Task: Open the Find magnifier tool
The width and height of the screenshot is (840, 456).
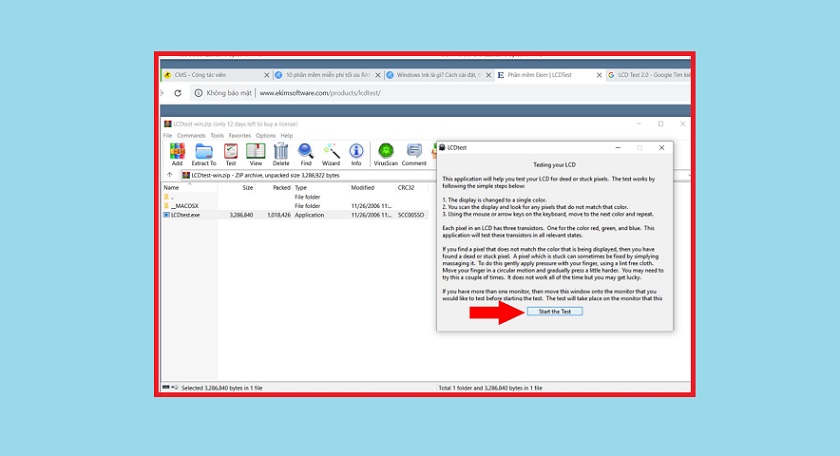Action: coord(306,153)
